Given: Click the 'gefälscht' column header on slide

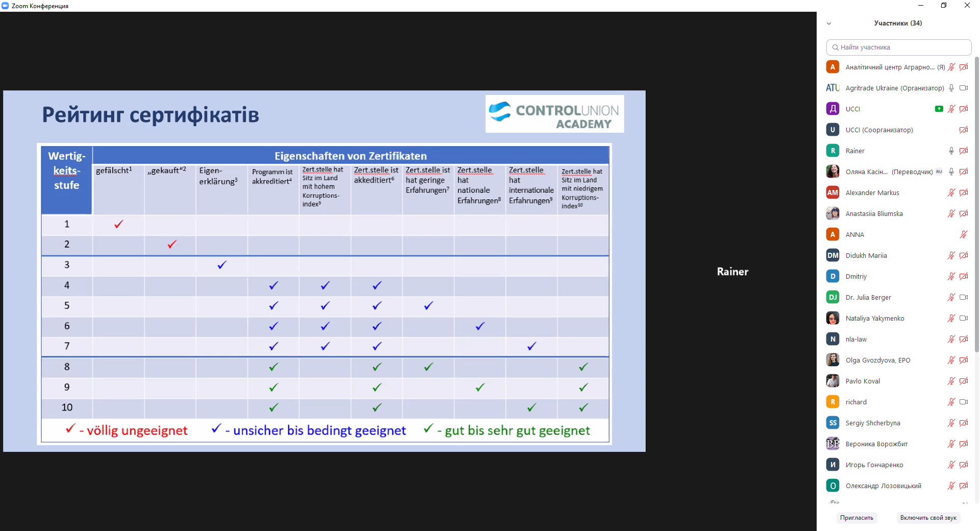Looking at the screenshot, I should [114, 170].
